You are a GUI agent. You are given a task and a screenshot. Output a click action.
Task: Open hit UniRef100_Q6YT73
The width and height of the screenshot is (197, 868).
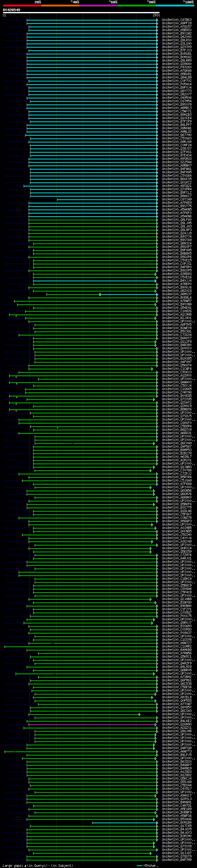(x=176, y=91)
